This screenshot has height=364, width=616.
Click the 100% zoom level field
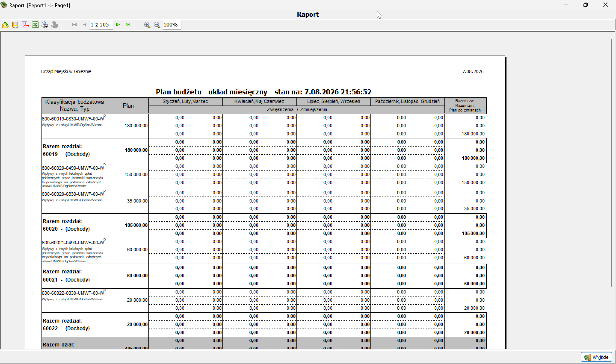(172, 25)
